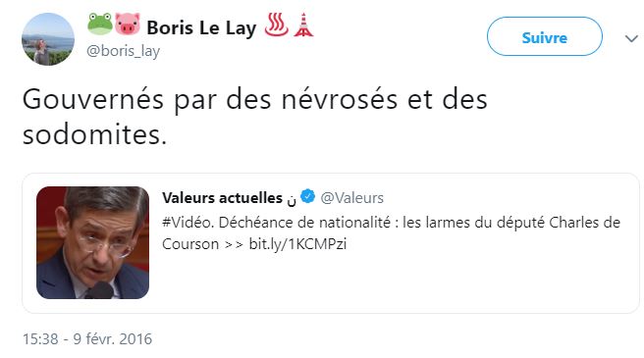The width and height of the screenshot is (644, 358).
Task: Click the main tweet text 'Gouvernés par des névrosés'
Action: [210, 99]
